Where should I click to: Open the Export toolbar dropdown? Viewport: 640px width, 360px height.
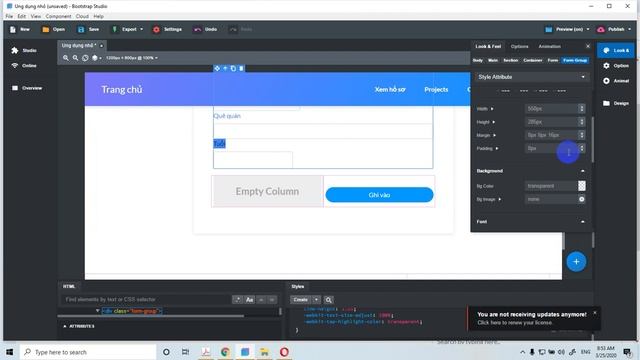coord(127,29)
